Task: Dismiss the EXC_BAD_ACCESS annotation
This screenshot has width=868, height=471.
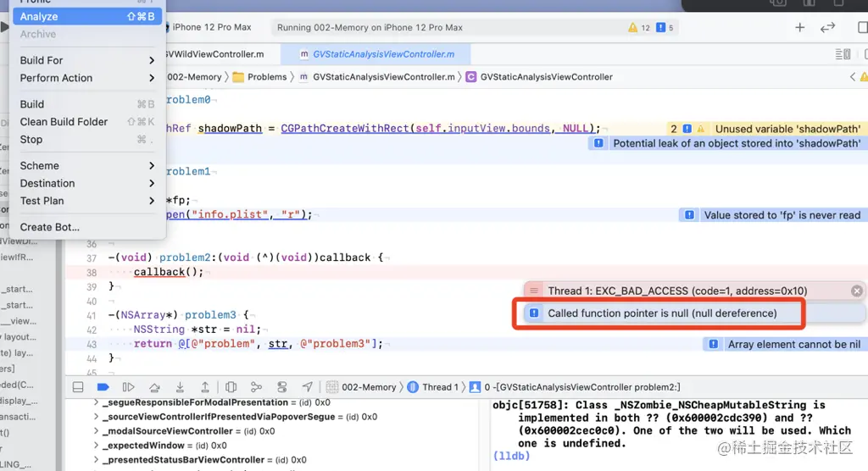Action: (857, 291)
